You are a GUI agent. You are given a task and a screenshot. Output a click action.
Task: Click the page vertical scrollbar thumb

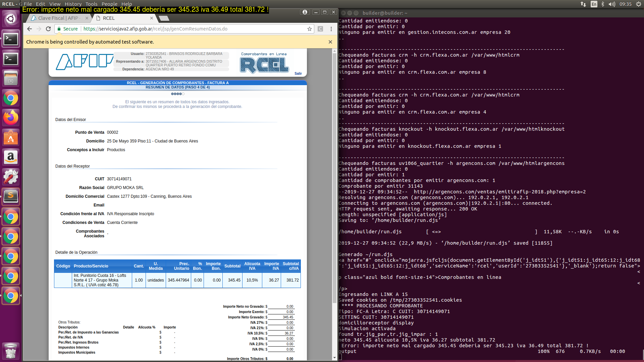(334, 178)
